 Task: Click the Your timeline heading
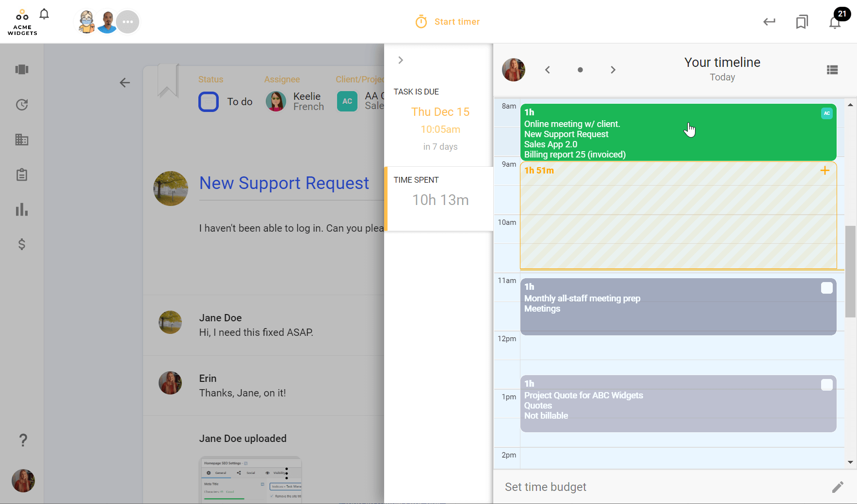[722, 63]
